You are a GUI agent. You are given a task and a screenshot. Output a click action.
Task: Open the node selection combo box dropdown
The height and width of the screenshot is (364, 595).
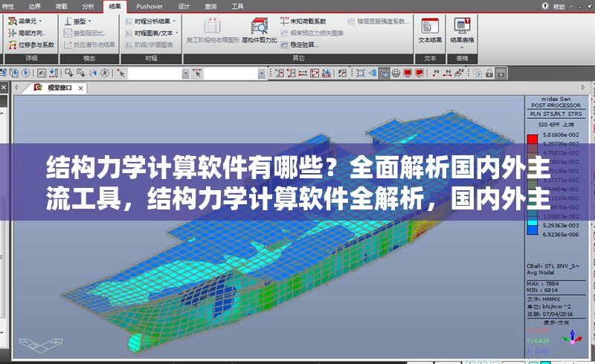tap(185, 74)
